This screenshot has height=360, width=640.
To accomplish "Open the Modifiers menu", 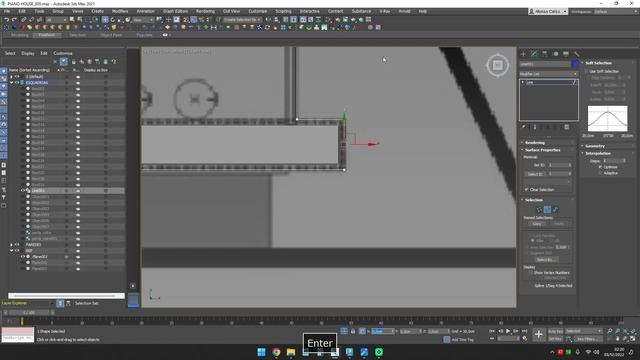I will click(x=120, y=11).
